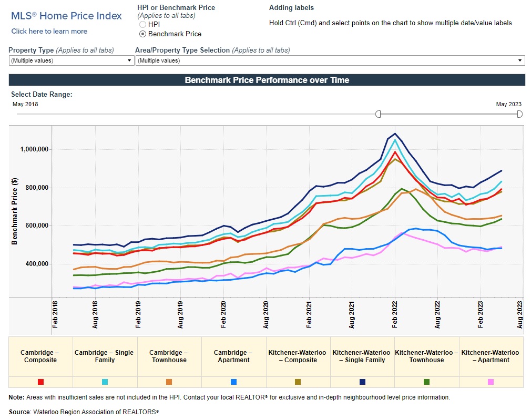The image size is (531, 420).
Task: Click the pink Kitchener-Waterloo Apartment swatch
Action: 491,382
